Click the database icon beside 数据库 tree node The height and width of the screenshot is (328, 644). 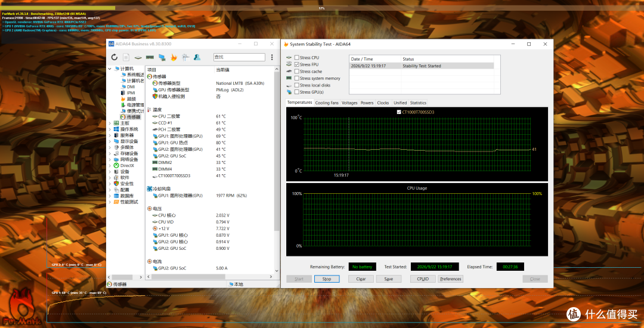(x=117, y=196)
